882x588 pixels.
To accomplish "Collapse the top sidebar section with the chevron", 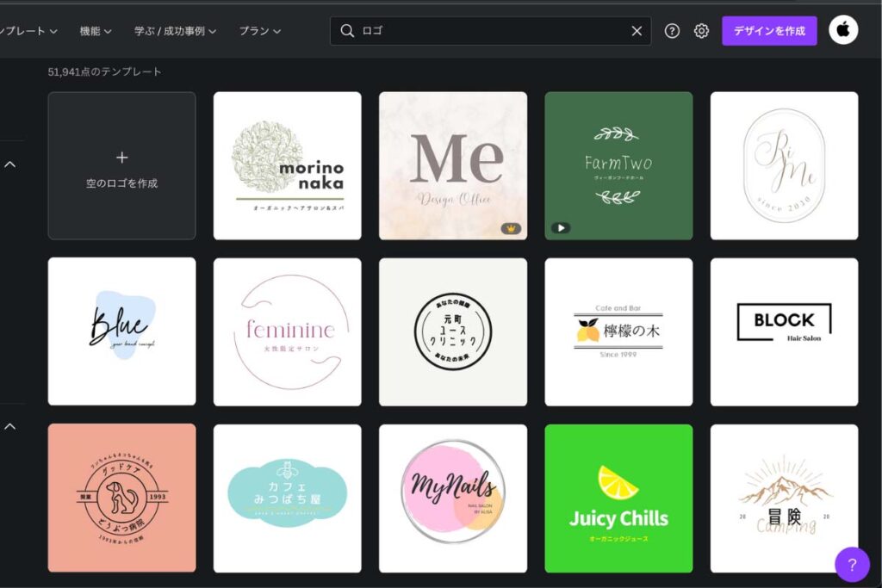I will pos(10,164).
